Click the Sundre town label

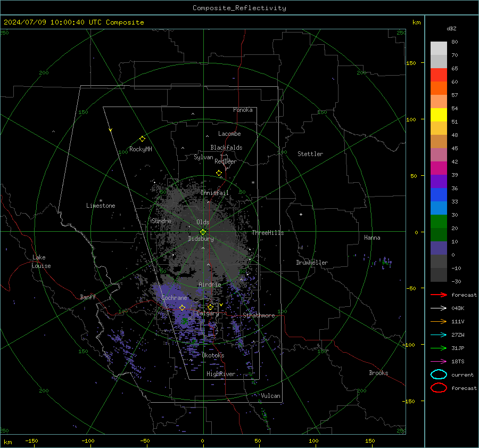click(161, 221)
